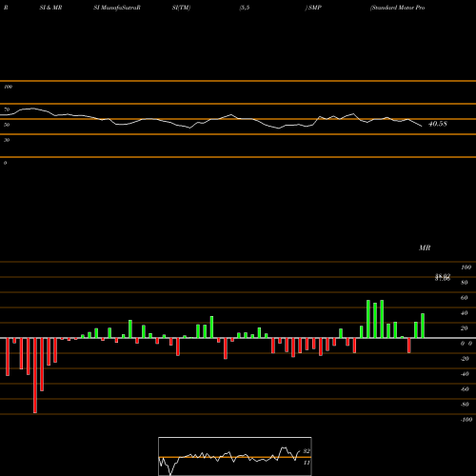The image size is (476, 476).
Task: Click the current RSI value 40.58
Action: 438,124
